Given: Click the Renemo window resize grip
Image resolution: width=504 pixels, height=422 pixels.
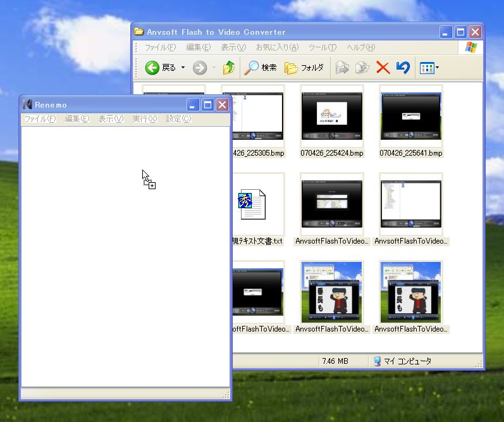Looking at the screenshot, I should point(226,395).
